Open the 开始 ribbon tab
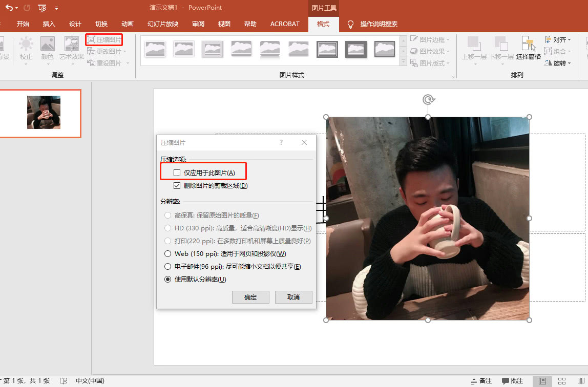Image resolution: width=588 pixels, height=387 pixels. coord(23,24)
